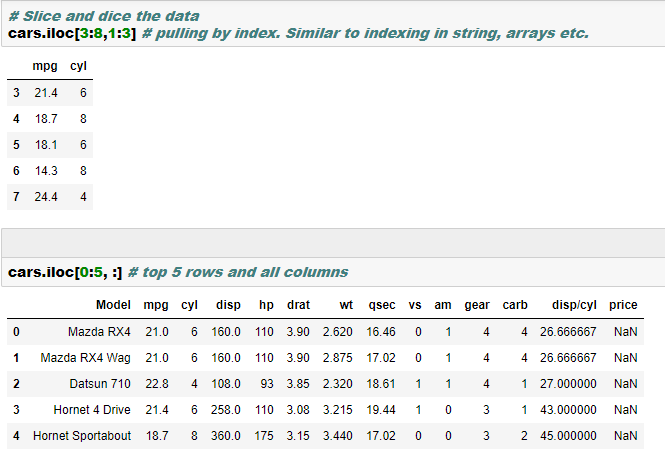Select the 14.3 mpg value in first table
The height and width of the screenshot is (465, 665).
tap(45, 171)
